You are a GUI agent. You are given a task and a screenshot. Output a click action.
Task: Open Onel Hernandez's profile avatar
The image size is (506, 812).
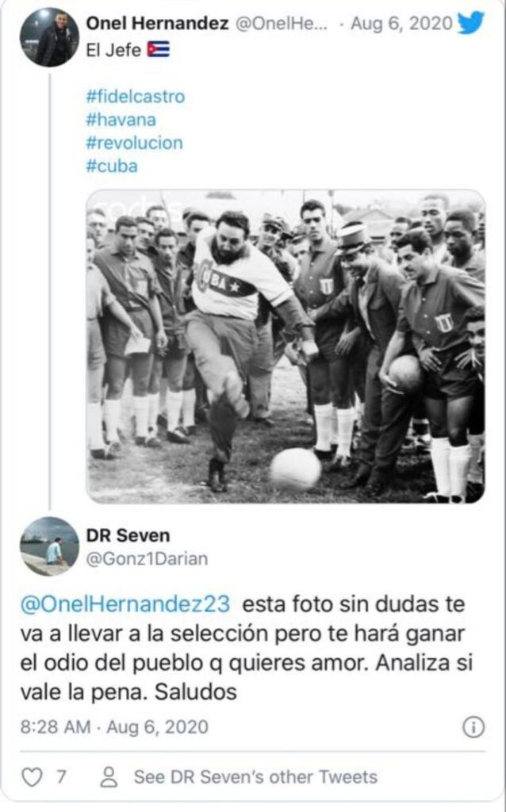tap(50, 37)
